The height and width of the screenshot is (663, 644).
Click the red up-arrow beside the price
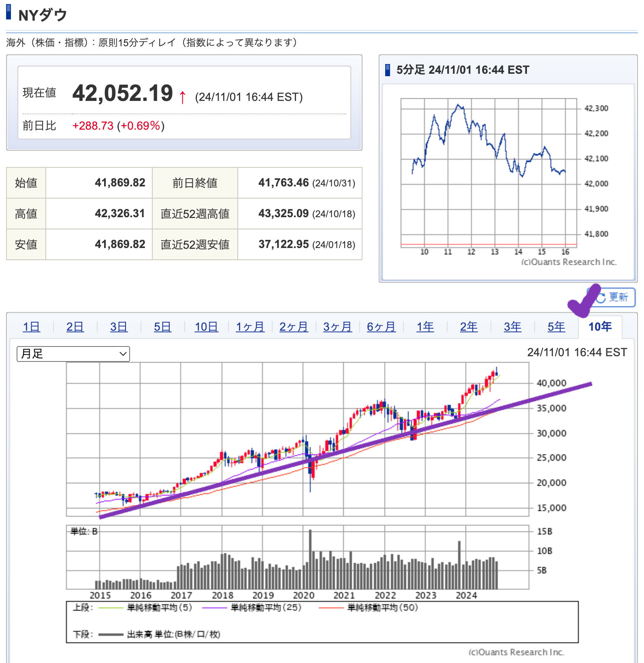[183, 97]
